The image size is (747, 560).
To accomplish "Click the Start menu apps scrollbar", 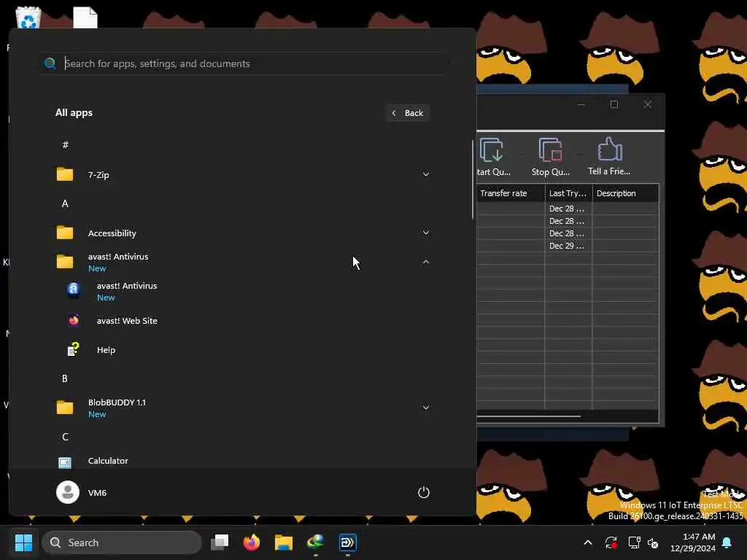I will point(473,180).
